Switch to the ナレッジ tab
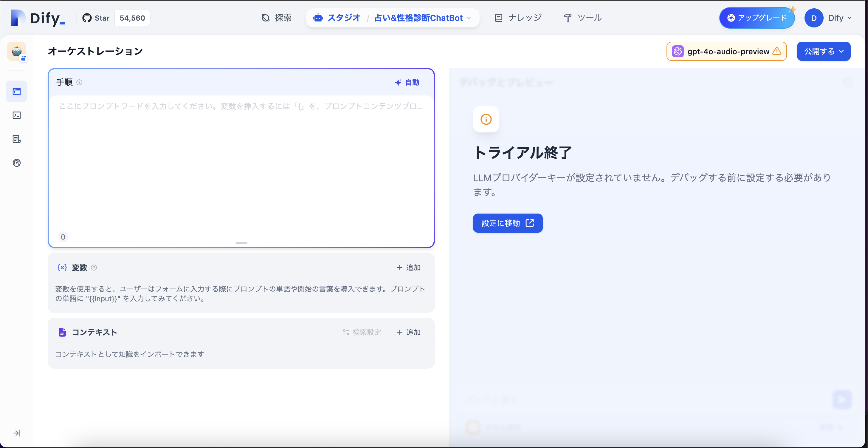 pos(518,18)
